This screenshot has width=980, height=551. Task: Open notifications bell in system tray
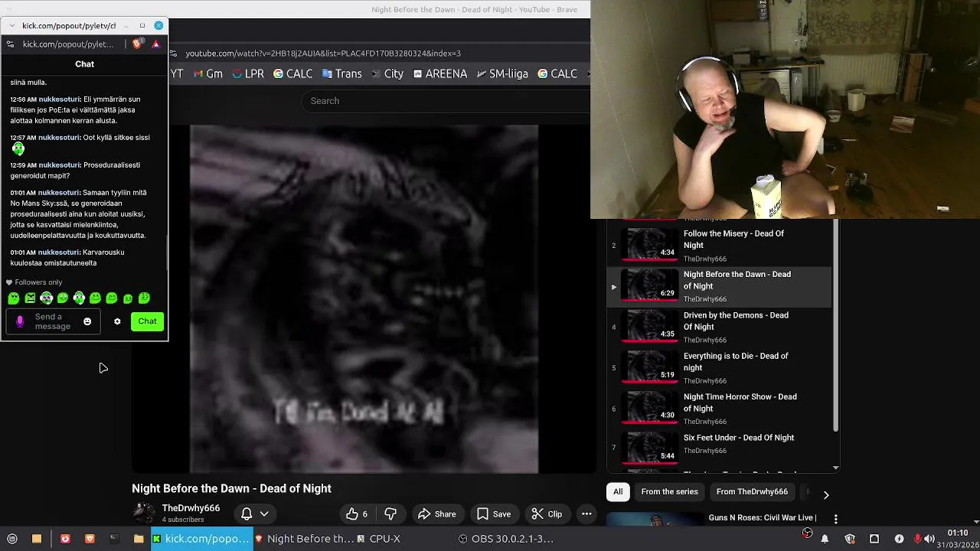825,539
